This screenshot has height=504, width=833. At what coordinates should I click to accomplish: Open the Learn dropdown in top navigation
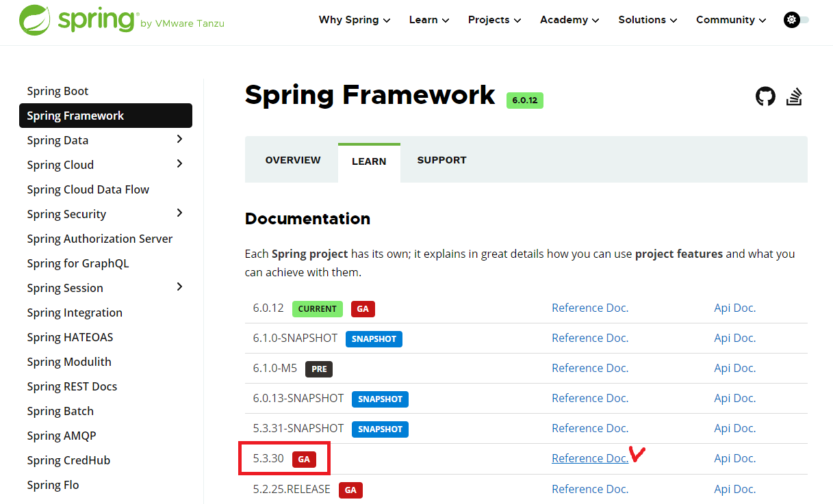(429, 20)
